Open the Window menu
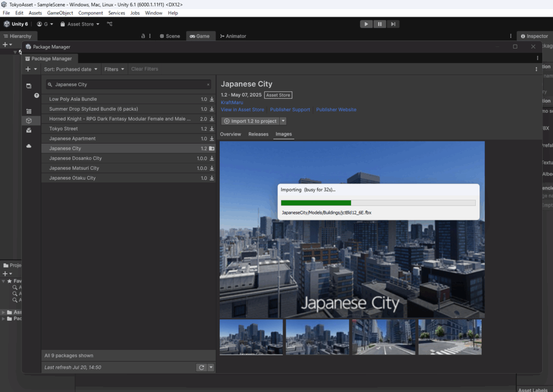553x392 pixels. (153, 13)
